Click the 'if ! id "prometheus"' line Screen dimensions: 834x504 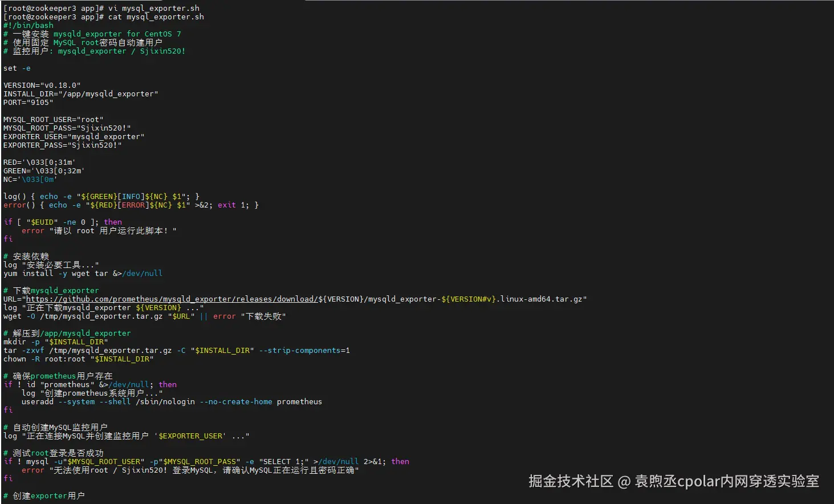click(90, 385)
